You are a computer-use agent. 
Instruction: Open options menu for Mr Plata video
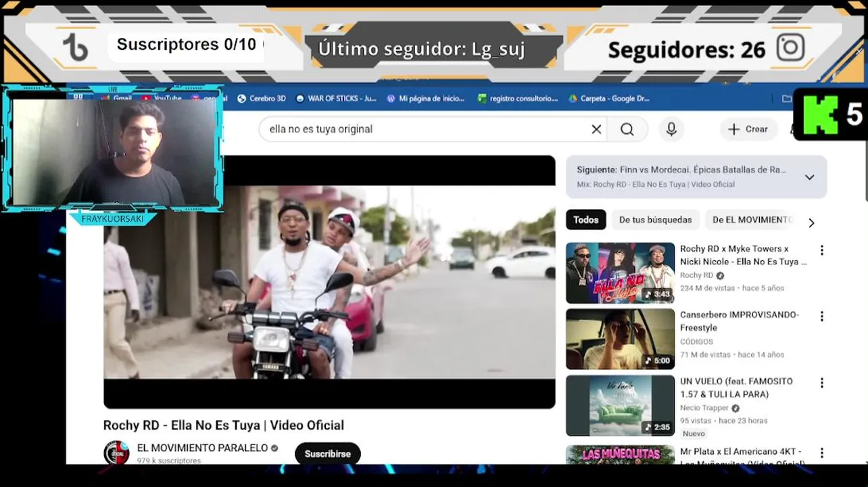pos(821,453)
